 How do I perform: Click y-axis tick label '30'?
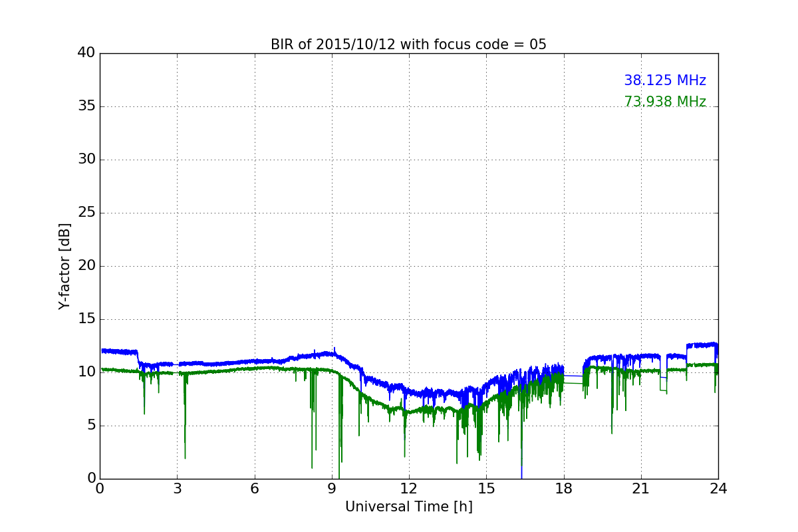(x=86, y=160)
